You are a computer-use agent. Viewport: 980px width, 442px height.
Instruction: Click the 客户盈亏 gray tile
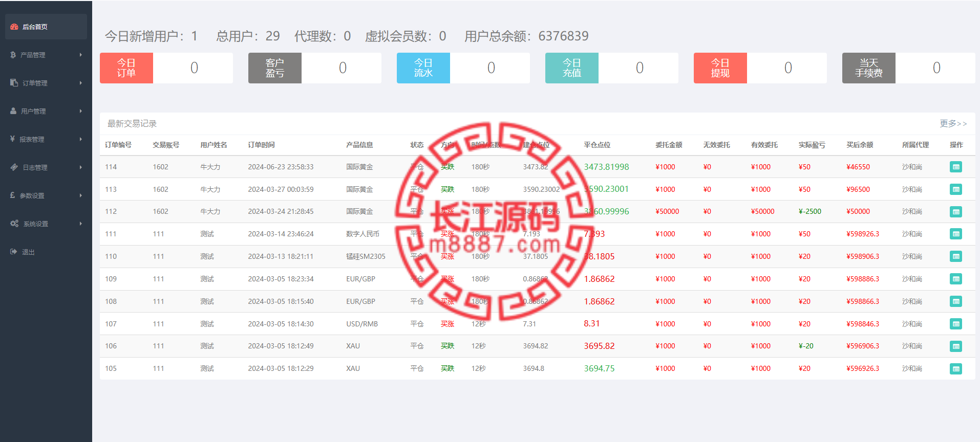coord(275,68)
